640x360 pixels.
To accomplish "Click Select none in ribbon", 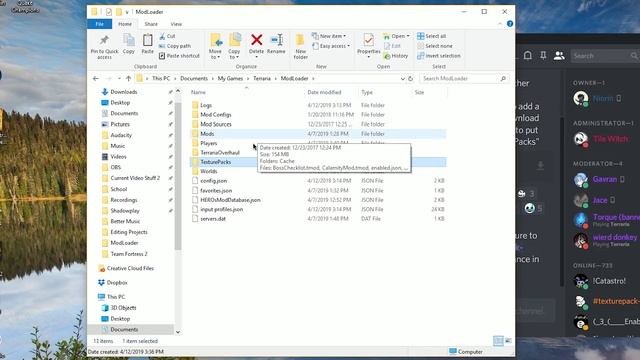I will [x=435, y=46].
